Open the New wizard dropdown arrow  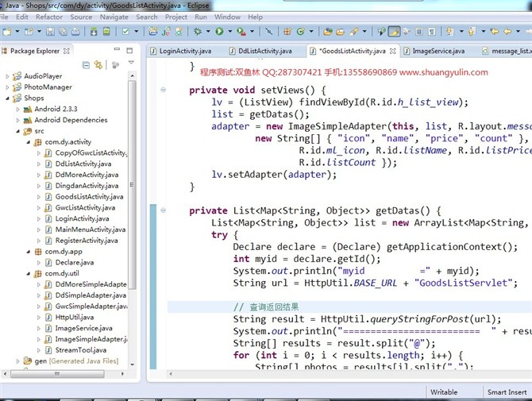[17, 32]
